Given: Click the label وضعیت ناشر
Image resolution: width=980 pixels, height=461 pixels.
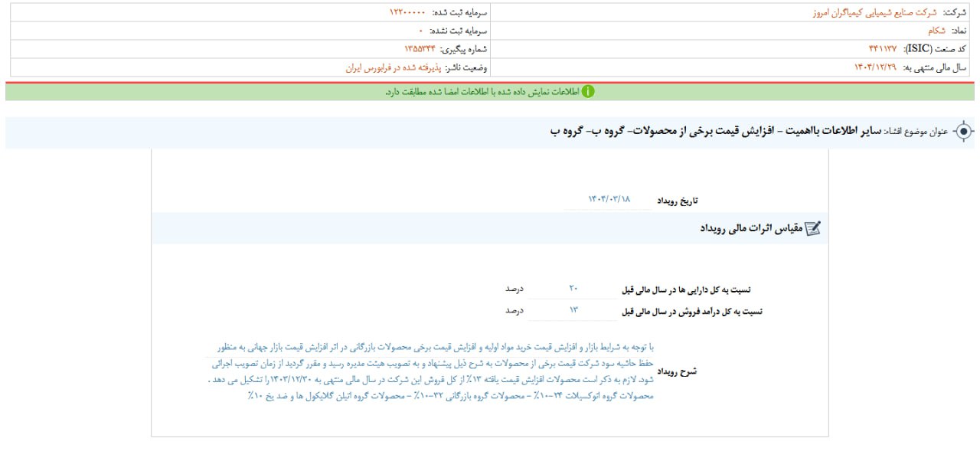Looking at the screenshot, I should click(466, 67).
